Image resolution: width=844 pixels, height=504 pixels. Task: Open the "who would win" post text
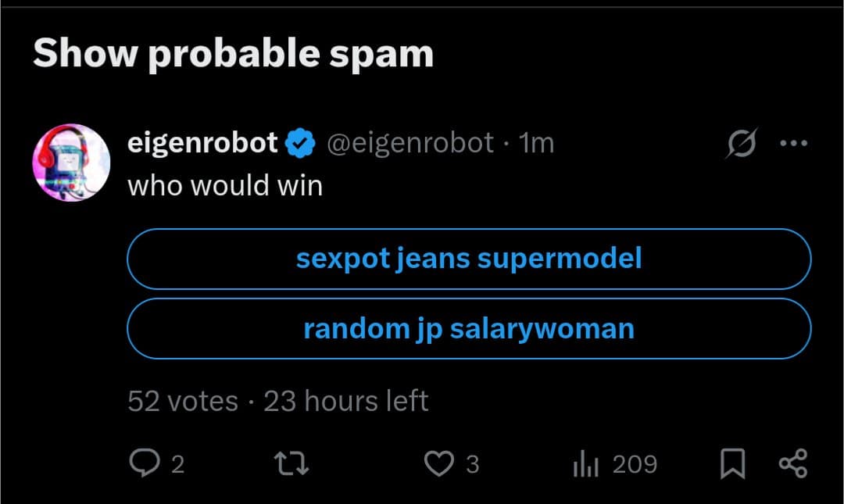coord(225,186)
